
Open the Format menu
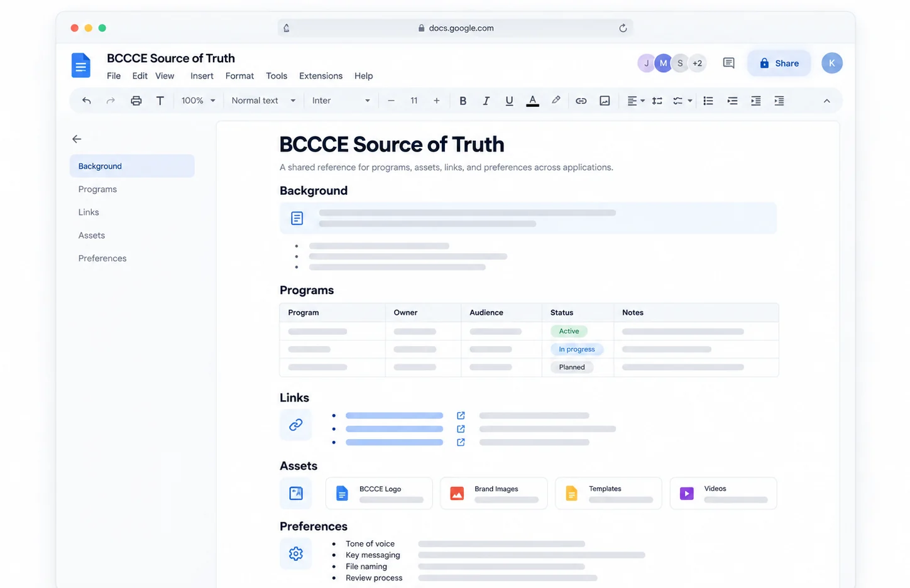click(x=239, y=76)
